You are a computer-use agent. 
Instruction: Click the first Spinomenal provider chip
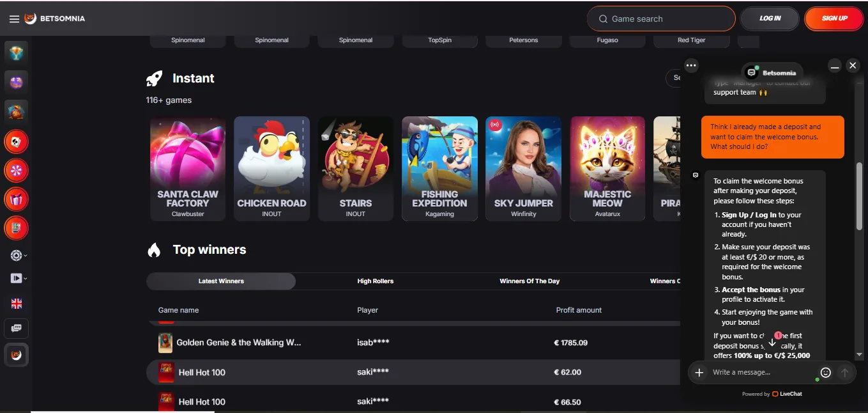click(x=188, y=40)
